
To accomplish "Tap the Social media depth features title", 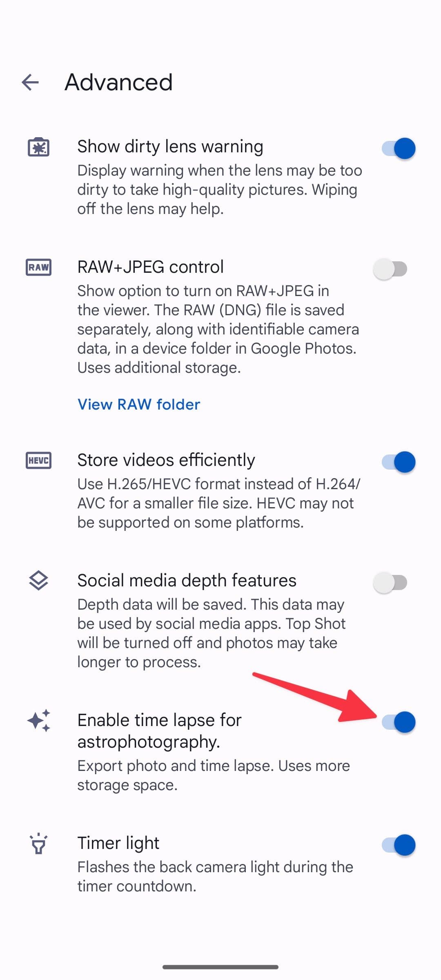I will [x=187, y=580].
